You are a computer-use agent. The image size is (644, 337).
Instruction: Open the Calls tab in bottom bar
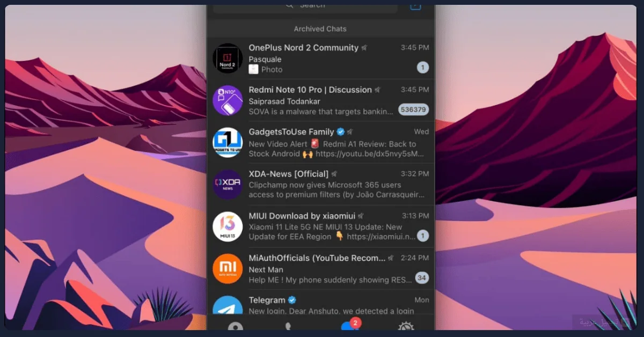coord(288,327)
